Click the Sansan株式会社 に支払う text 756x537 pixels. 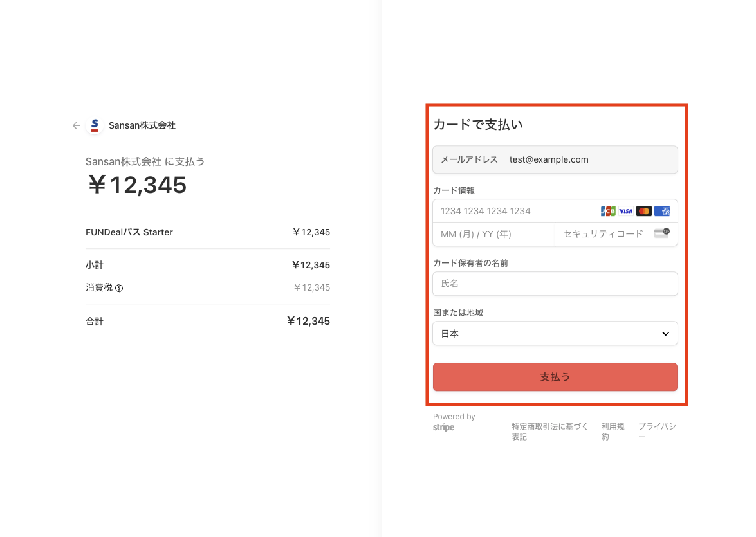(145, 161)
